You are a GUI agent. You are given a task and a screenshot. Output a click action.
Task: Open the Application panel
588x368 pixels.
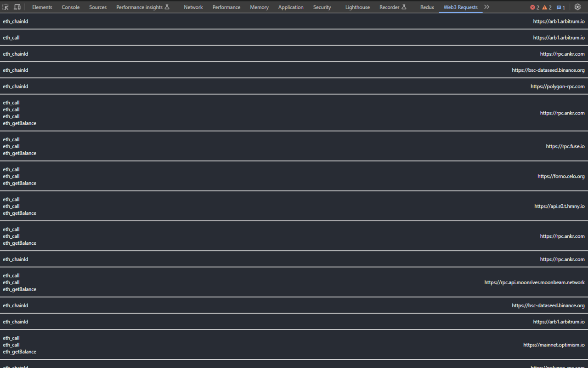[x=291, y=7]
